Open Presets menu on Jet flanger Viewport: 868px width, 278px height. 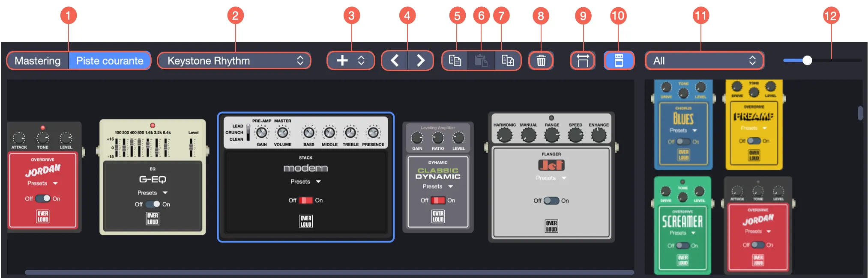coord(551,178)
